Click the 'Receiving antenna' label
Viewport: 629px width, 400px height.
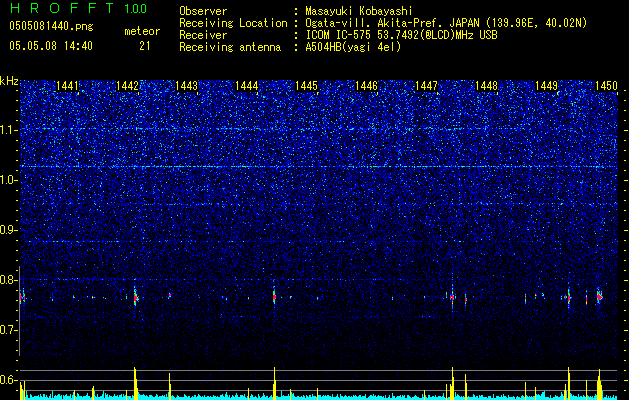[230, 47]
